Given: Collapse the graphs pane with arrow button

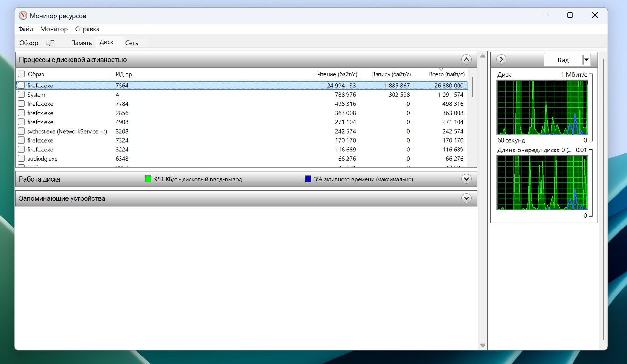Looking at the screenshot, I should click(501, 59).
